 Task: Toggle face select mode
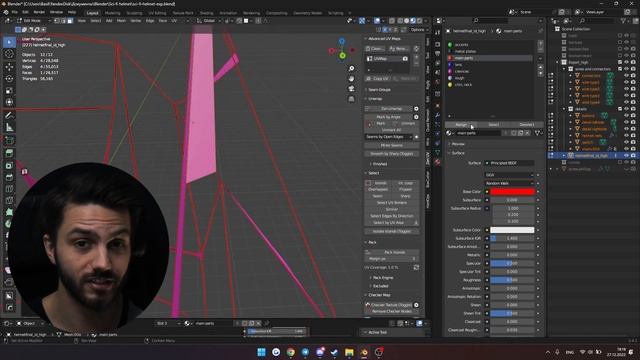tap(70, 20)
